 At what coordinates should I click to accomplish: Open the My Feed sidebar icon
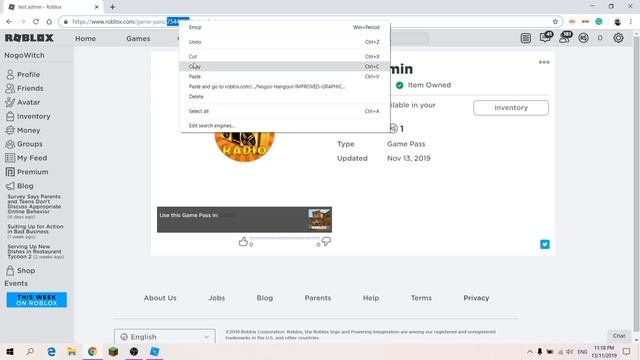(10, 158)
